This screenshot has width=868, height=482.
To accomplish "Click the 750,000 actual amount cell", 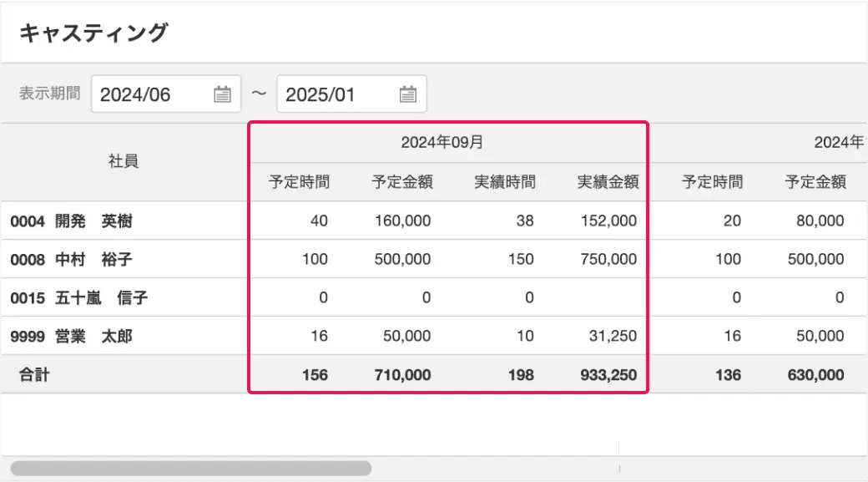I will (609, 259).
